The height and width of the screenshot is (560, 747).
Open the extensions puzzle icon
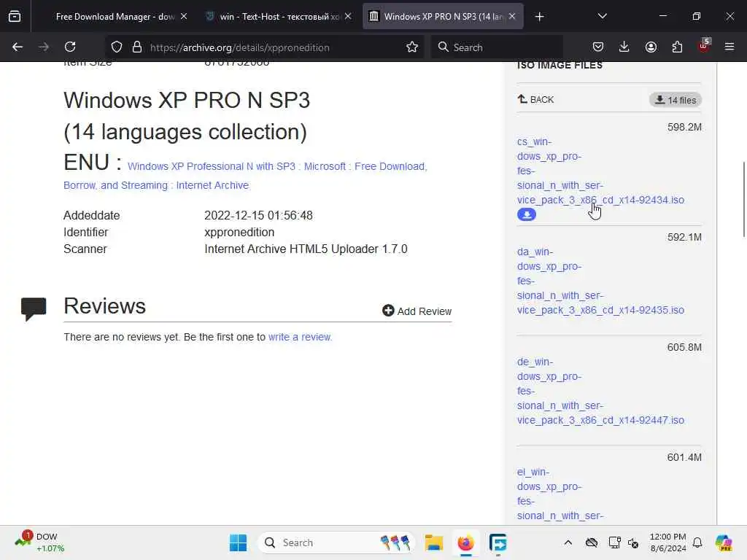[677, 47]
